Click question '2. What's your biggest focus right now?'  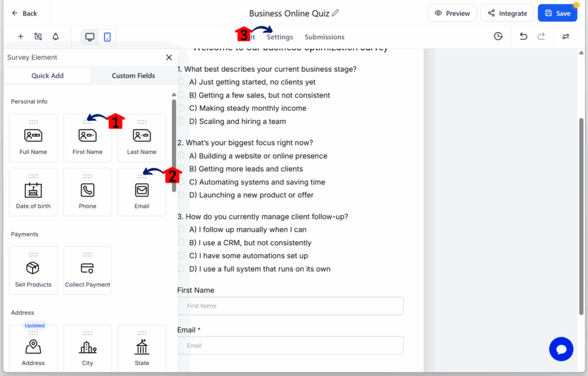[245, 143]
